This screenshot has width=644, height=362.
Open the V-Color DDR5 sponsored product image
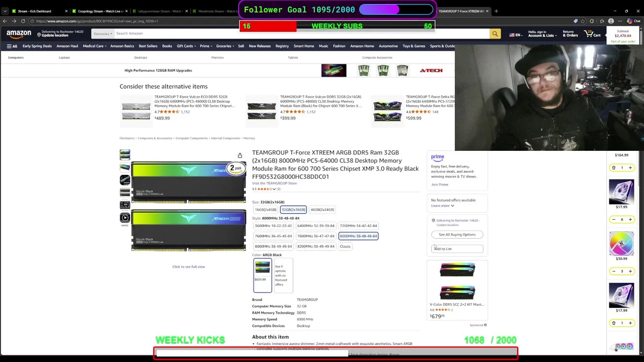click(x=457, y=282)
